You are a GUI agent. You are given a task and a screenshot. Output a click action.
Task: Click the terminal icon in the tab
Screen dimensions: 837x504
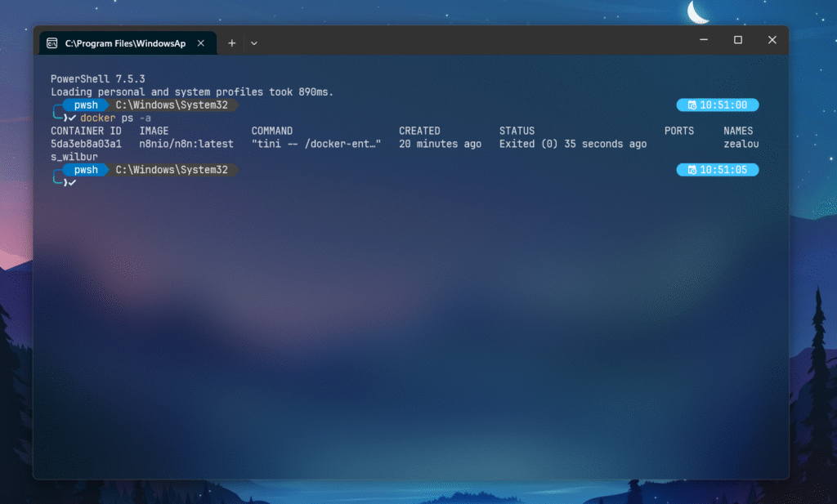(51, 43)
